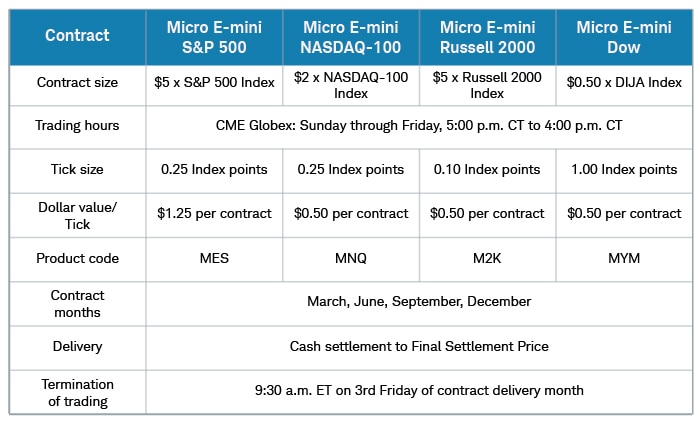Click the Tick size row label
The height and width of the screenshot is (422, 700).
77,170
